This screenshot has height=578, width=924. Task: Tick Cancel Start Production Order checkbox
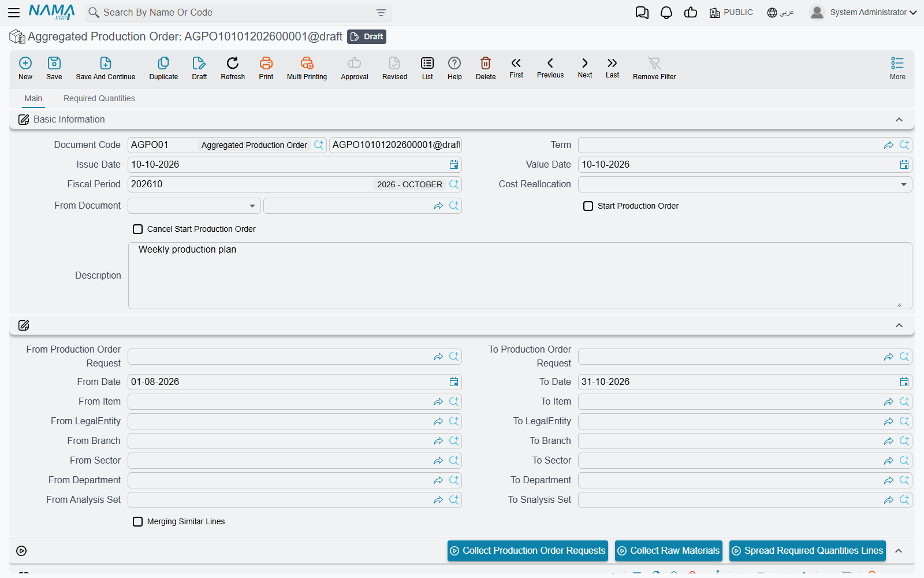[x=137, y=229]
